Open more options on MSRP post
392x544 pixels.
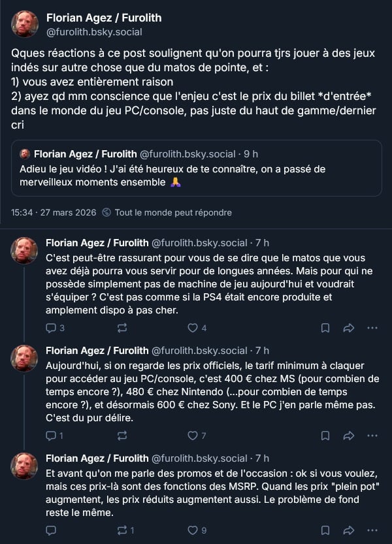coord(372,530)
